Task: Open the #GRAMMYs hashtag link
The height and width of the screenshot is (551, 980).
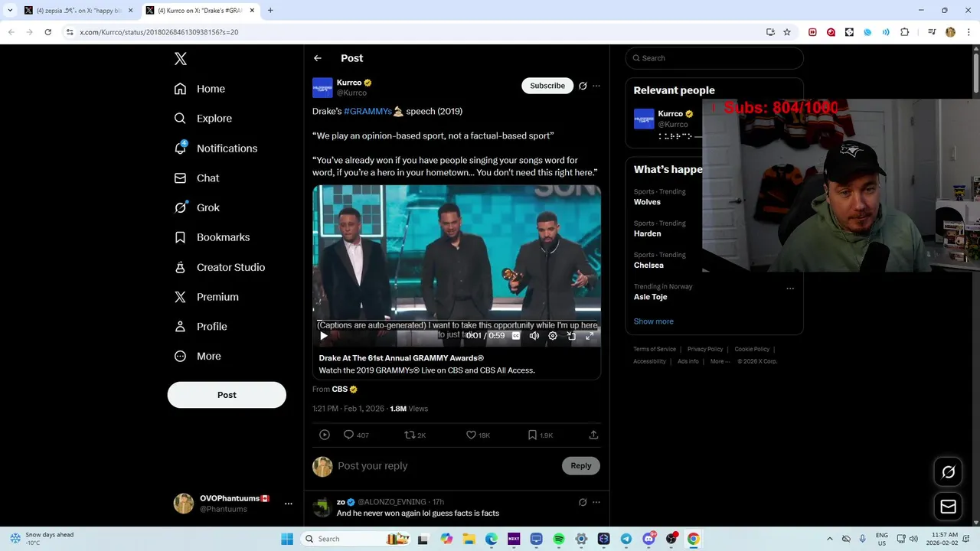Action: [367, 111]
